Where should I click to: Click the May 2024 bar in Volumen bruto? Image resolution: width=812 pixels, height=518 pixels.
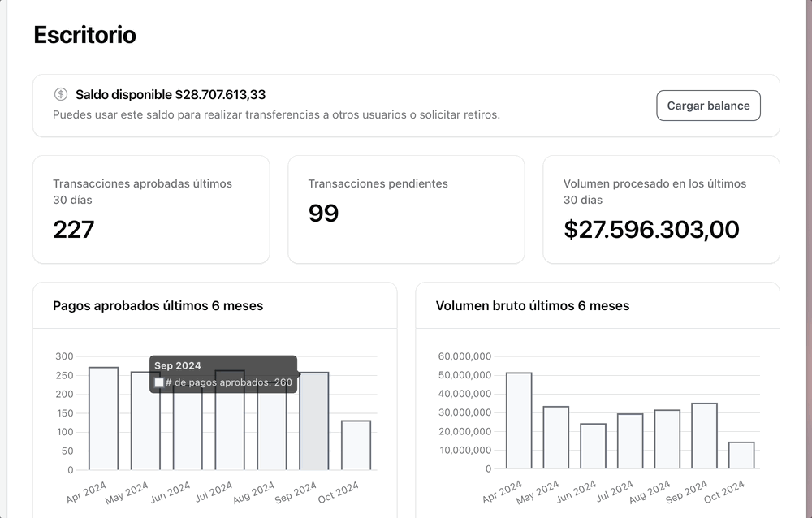click(x=555, y=438)
